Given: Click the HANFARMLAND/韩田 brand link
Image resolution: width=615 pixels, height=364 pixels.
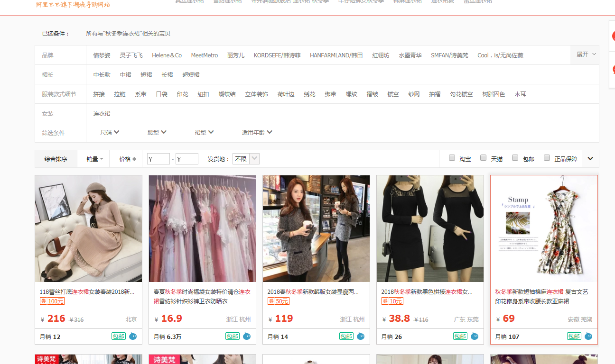Looking at the screenshot, I should coord(336,55).
